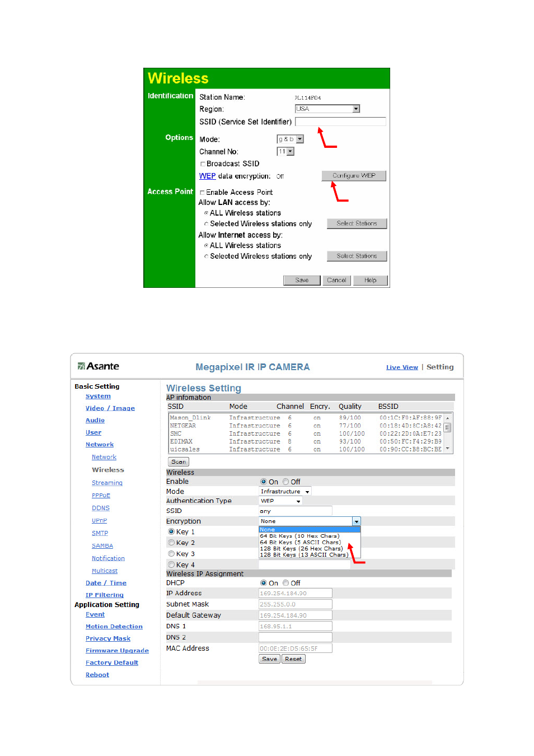Click the Asante logo
Screen dimensions: 534x756
(x=98, y=366)
